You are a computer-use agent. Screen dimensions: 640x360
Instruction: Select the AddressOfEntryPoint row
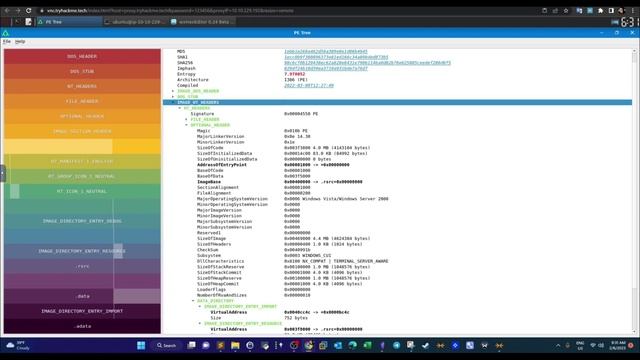[398, 165]
